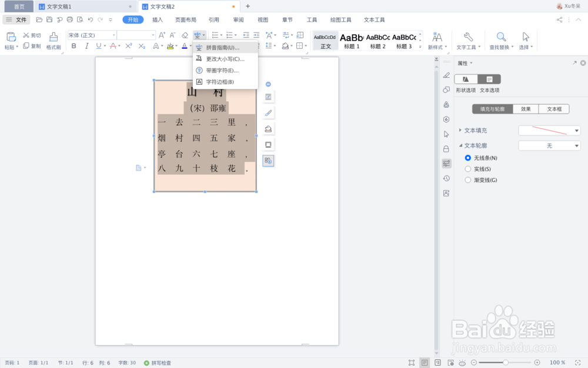This screenshot has width=588, height=368.
Task: Choose 字符边框 menu entry
Action: click(x=225, y=81)
